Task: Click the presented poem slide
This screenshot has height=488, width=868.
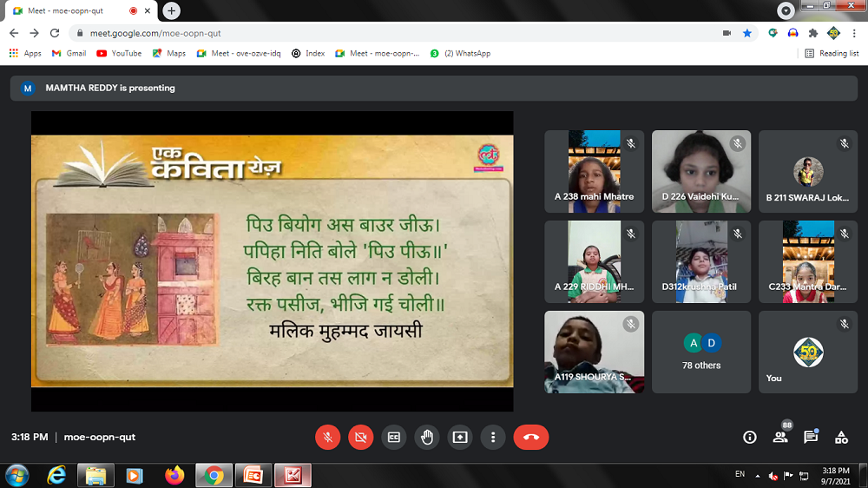Action: (272, 260)
